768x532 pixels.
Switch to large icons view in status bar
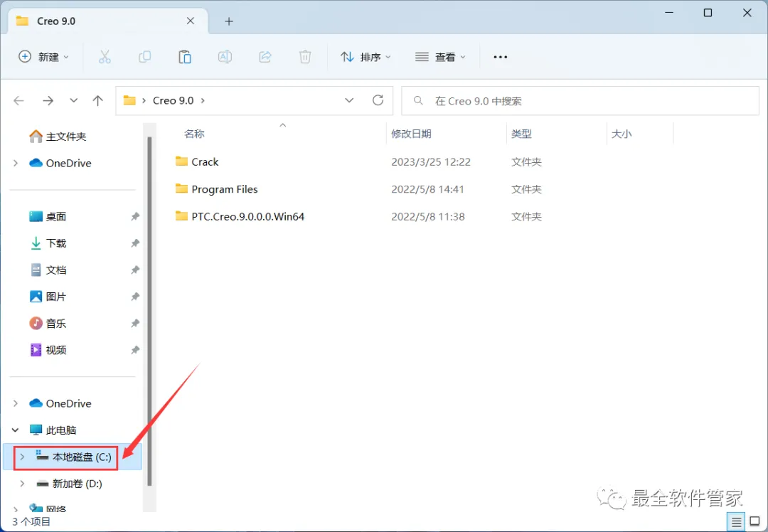coord(754,522)
